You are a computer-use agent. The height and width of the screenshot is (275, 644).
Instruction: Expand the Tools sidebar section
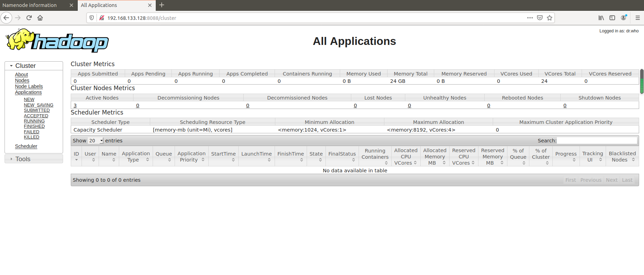point(34,159)
